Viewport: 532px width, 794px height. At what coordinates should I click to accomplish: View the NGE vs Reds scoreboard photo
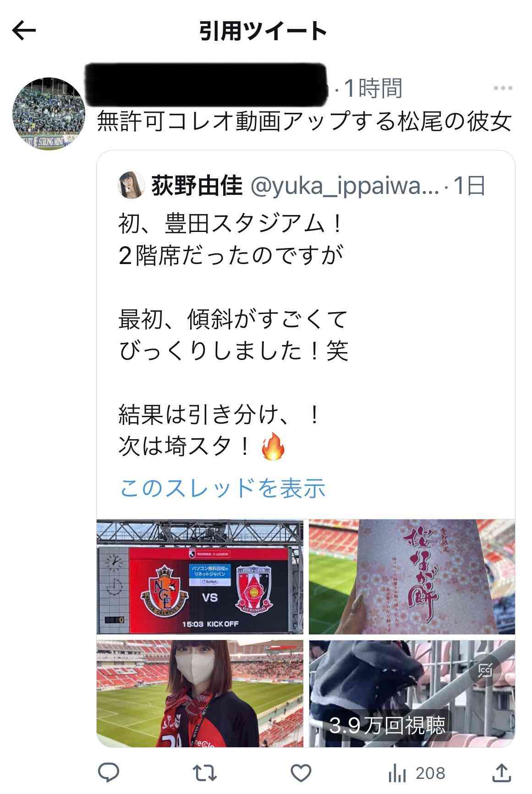[x=200, y=577]
